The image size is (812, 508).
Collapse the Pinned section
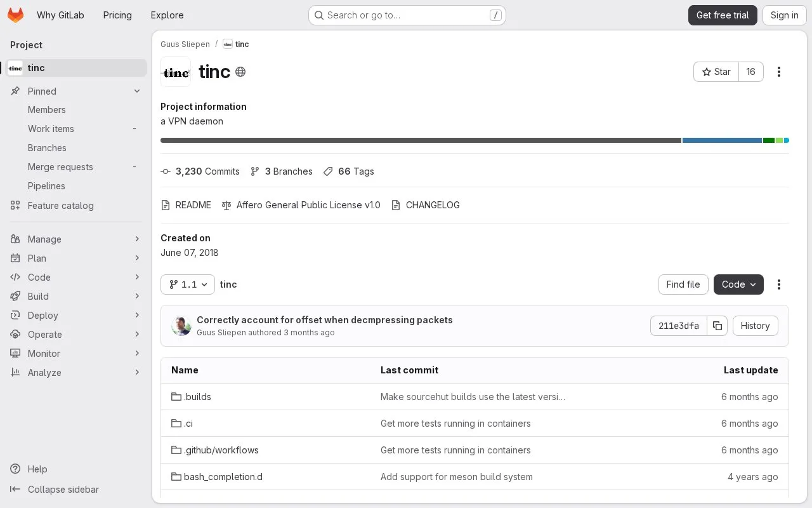coord(76,91)
